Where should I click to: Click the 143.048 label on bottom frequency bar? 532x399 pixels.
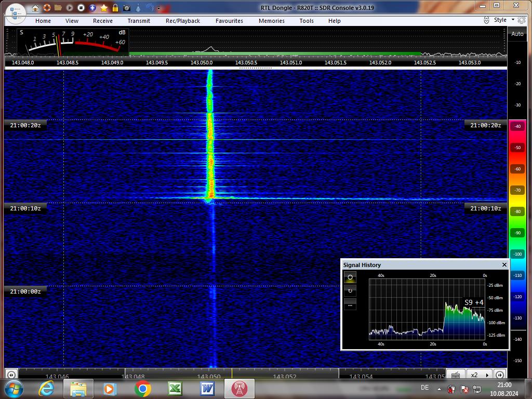[133, 377]
